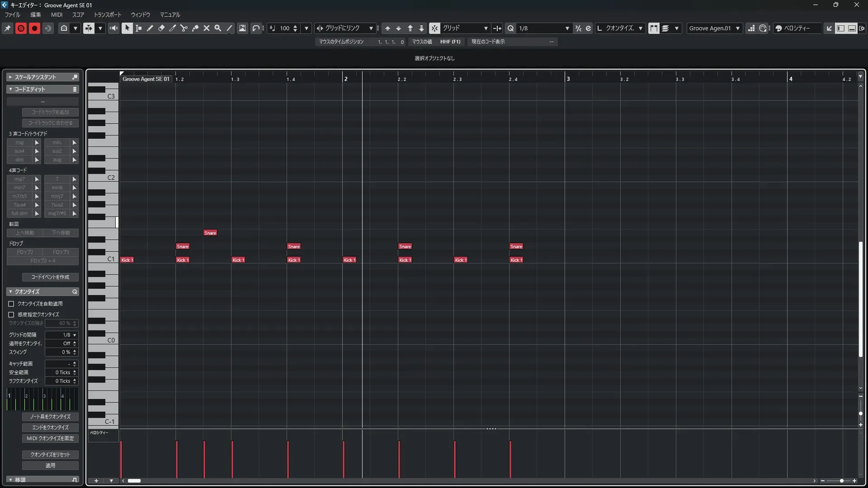Collapse the コードエディット section

[x=10, y=89]
